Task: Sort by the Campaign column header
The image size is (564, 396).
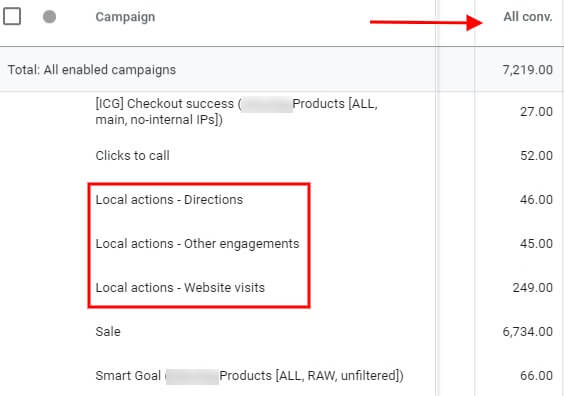Action: click(125, 17)
